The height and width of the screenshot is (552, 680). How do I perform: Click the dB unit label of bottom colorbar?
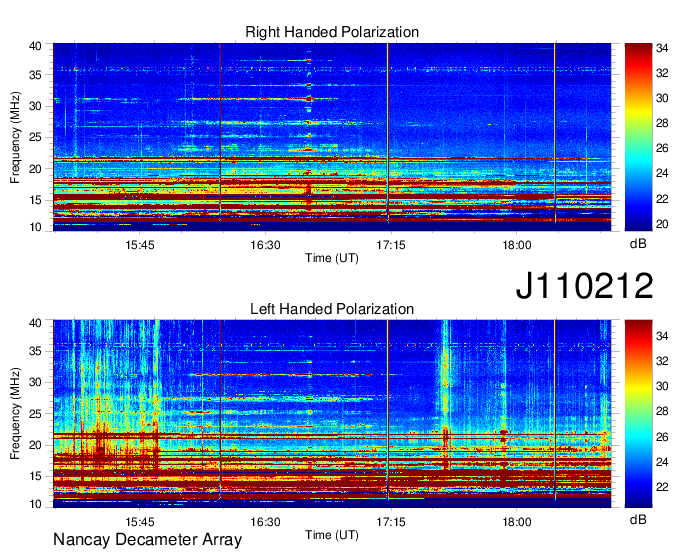pos(638,519)
